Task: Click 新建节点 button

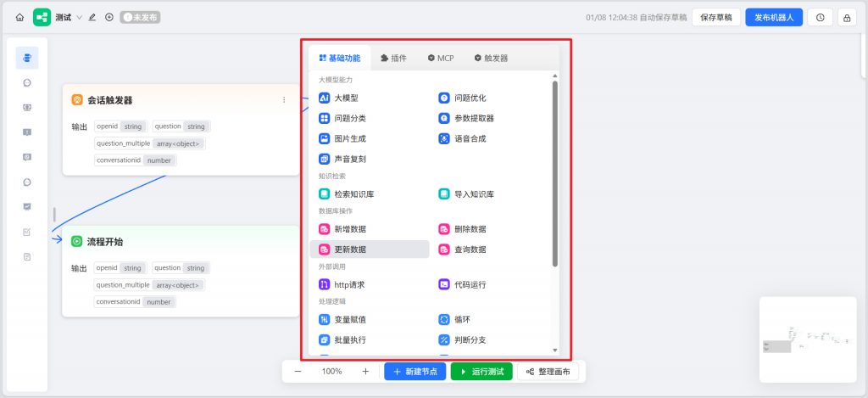Action: 415,372
